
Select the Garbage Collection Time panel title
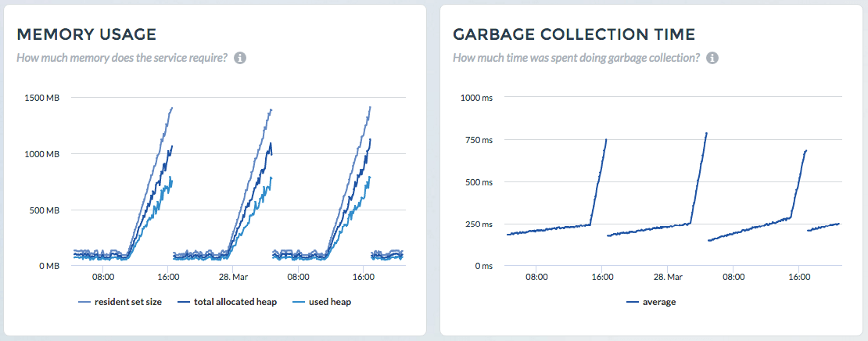tap(575, 34)
